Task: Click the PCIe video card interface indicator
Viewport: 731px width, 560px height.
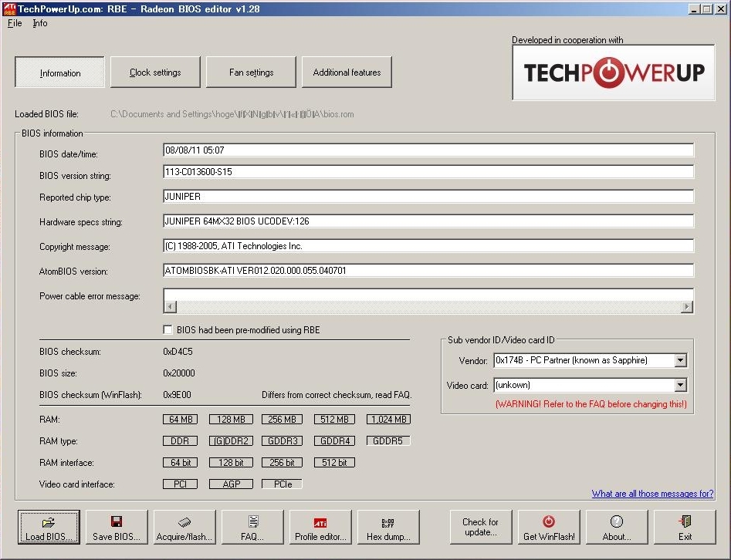Action: click(x=282, y=484)
